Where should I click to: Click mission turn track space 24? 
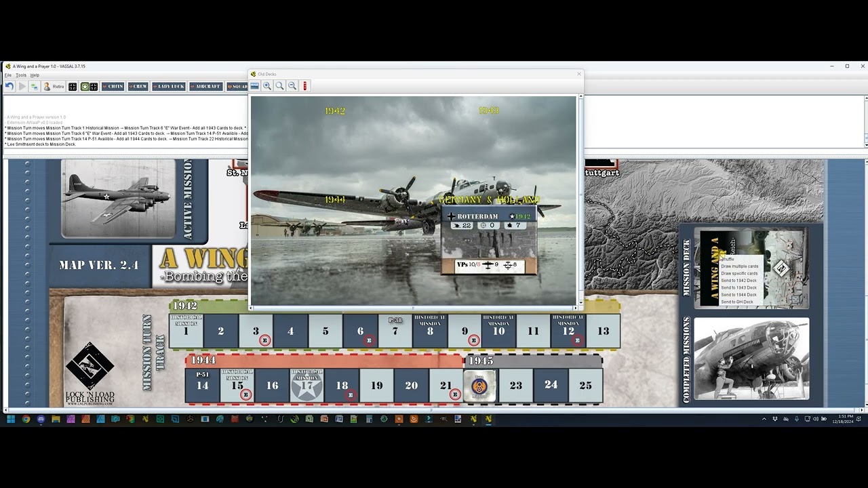551,385
